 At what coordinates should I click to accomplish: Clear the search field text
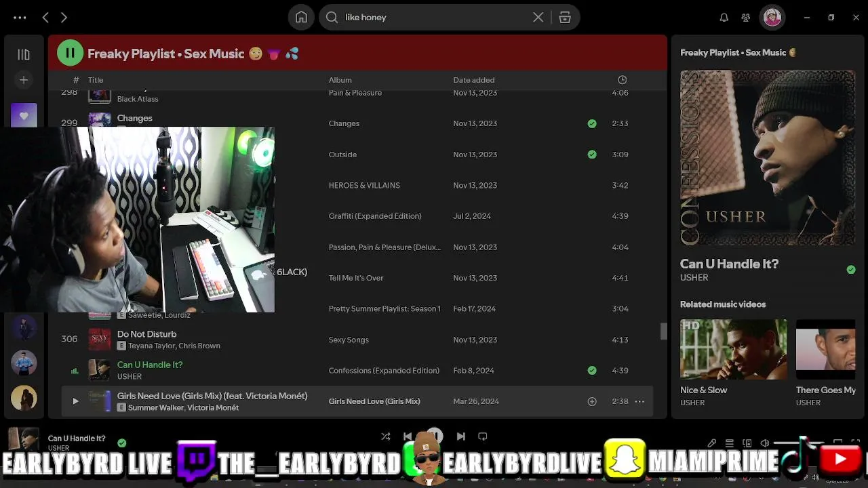[538, 18]
